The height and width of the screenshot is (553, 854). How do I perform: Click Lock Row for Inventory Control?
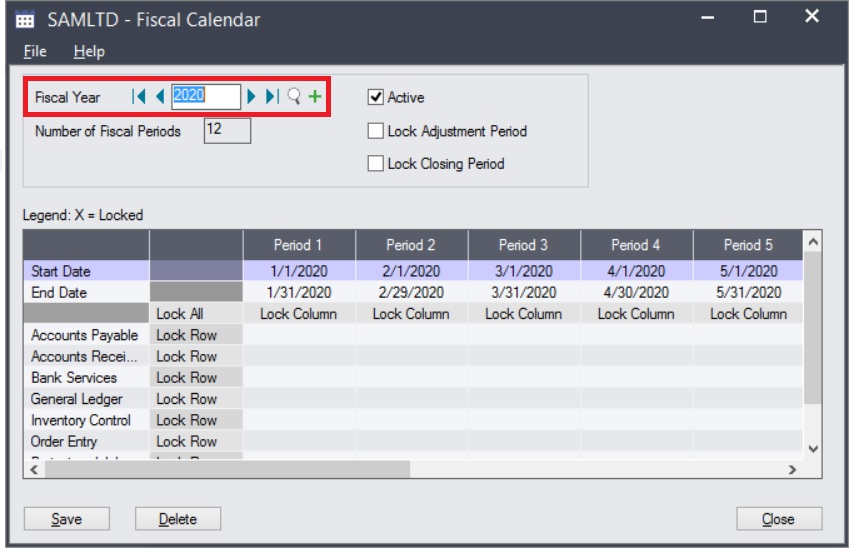coord(196,420)
